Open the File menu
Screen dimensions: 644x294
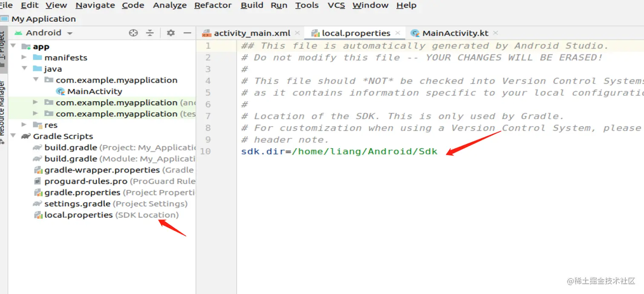(6, 5)
